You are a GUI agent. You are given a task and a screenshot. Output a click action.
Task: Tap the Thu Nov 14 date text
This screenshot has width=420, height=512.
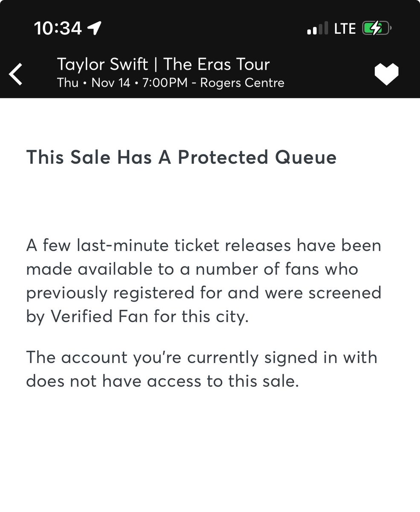(x=93, y=82)
